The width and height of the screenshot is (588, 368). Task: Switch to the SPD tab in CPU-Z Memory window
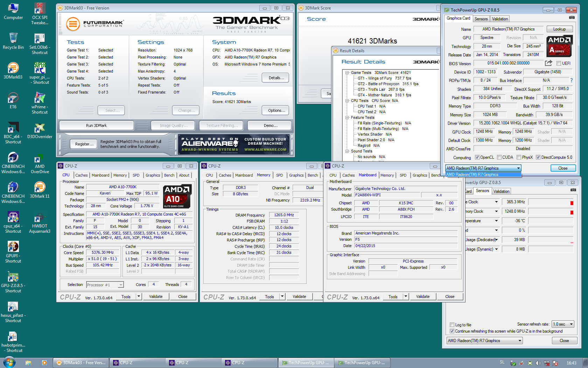click(279, 175)
